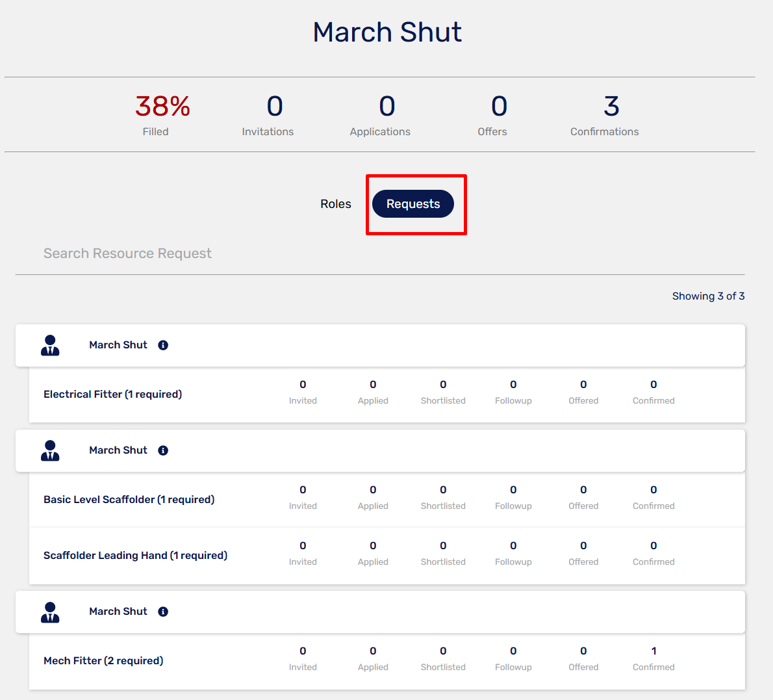Click the 0 Offers statistic
This screenshot has height=700, width=773.
[x=492, y=116]
